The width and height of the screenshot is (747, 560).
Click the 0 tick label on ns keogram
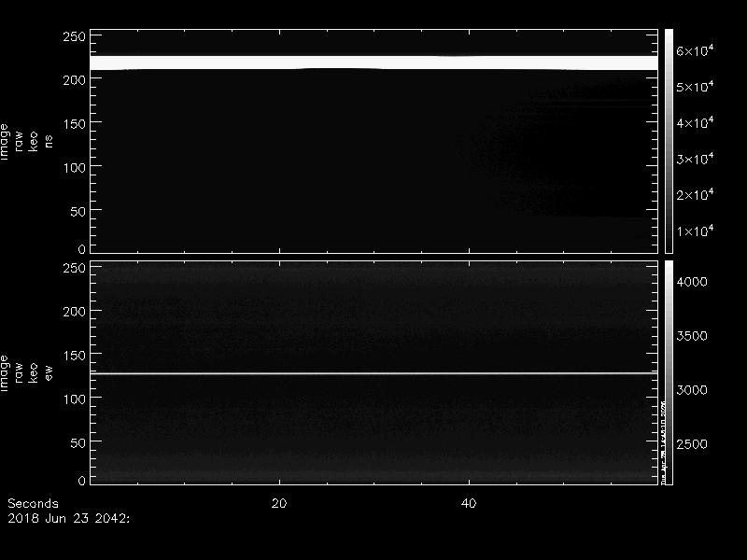click(82, 248)
